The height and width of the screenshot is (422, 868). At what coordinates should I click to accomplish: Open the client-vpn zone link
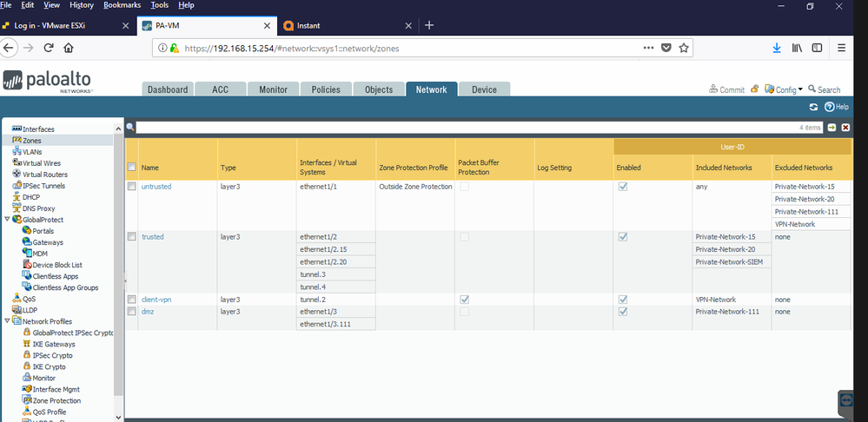pos(157,300)
